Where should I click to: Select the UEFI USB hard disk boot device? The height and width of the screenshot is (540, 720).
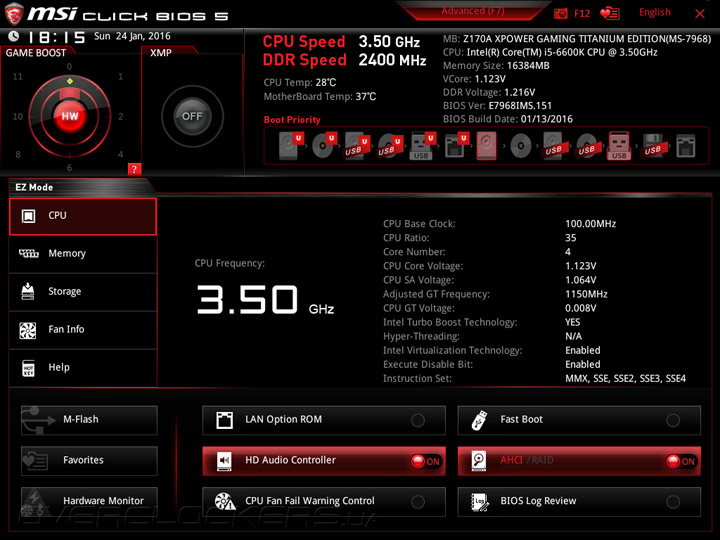357,146
